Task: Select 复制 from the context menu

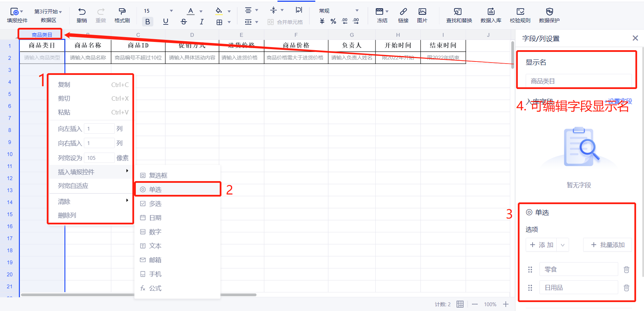Action: click(64, 85)
